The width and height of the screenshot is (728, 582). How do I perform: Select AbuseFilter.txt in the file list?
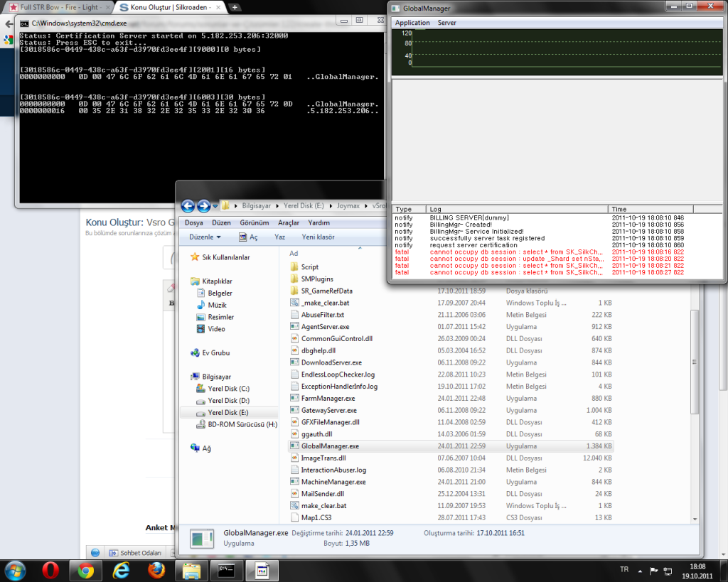coord(322,315)
